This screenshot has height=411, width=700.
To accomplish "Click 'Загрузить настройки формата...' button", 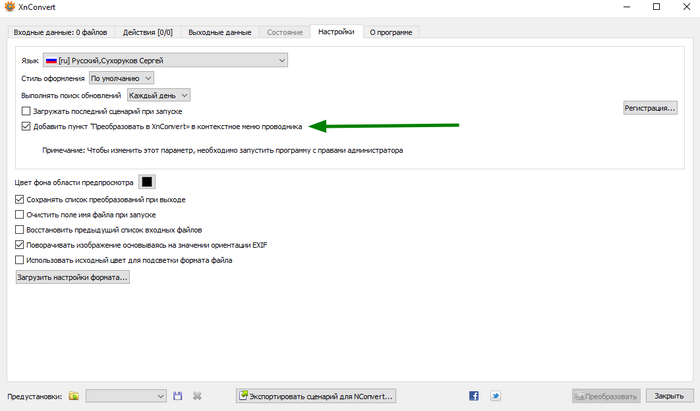I will 72,277.
